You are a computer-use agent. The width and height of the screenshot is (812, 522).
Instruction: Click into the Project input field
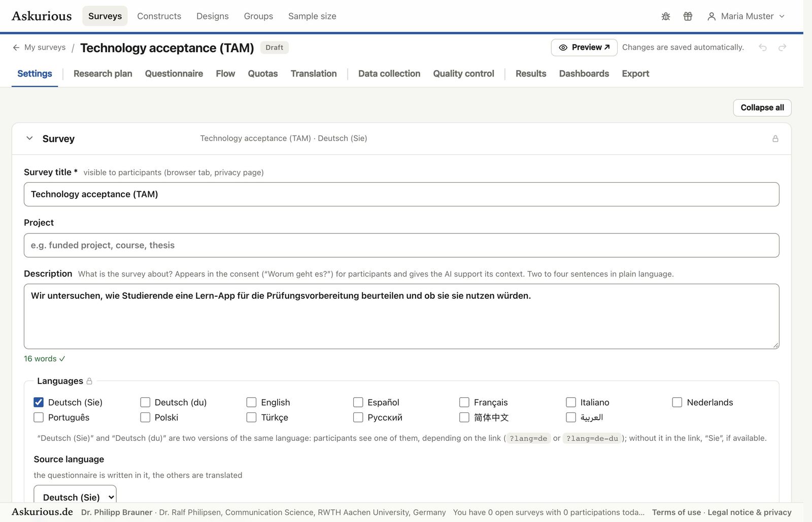(401, 245)
